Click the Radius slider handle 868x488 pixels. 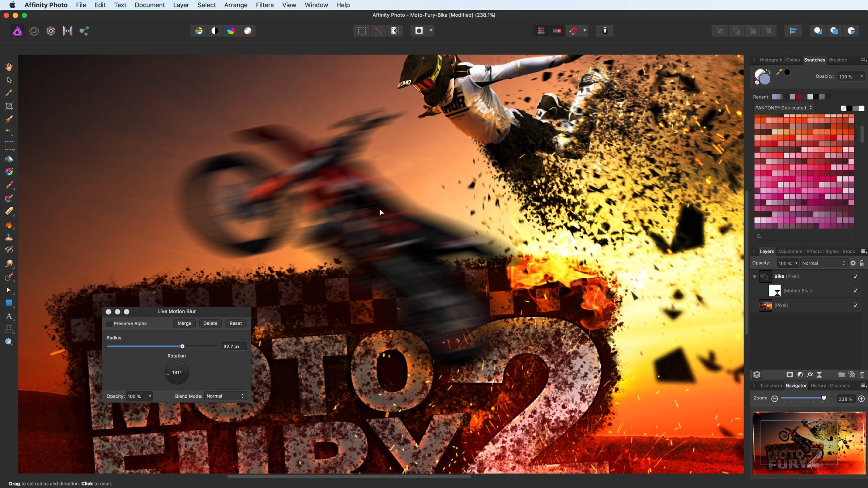pyautogui.click(x=182, y=346)
